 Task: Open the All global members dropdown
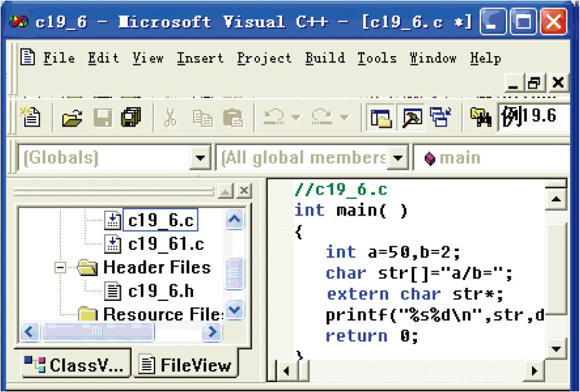pos(397,158)
